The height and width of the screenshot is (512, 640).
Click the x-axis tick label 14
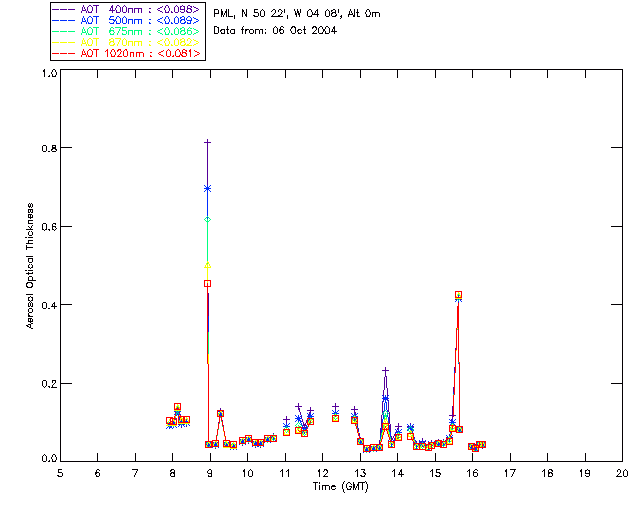(398, 473)
